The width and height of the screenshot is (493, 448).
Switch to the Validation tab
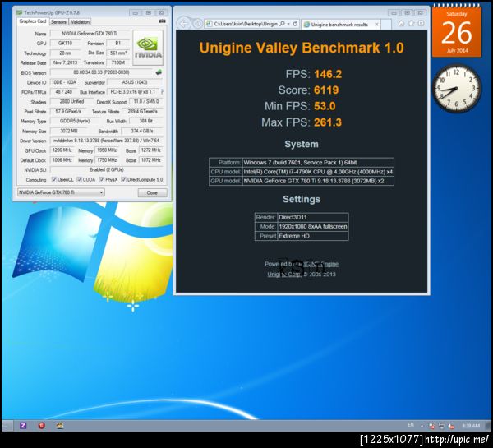[x=80, y=21]
